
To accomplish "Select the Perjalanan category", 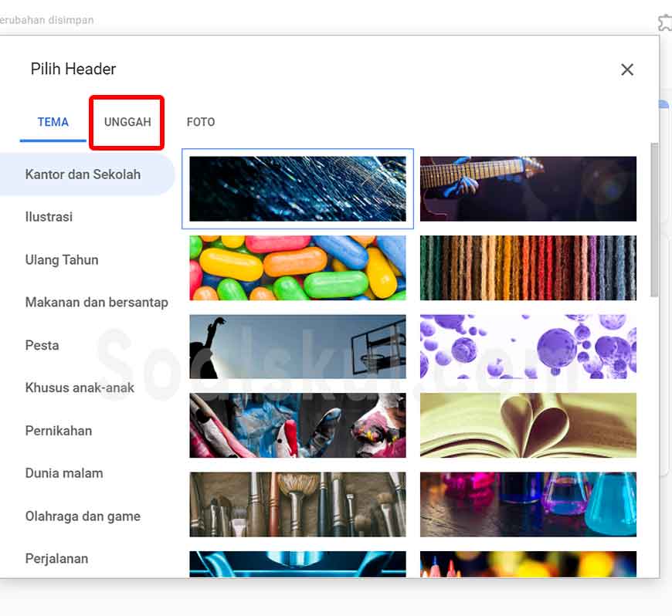I will 56,559.
